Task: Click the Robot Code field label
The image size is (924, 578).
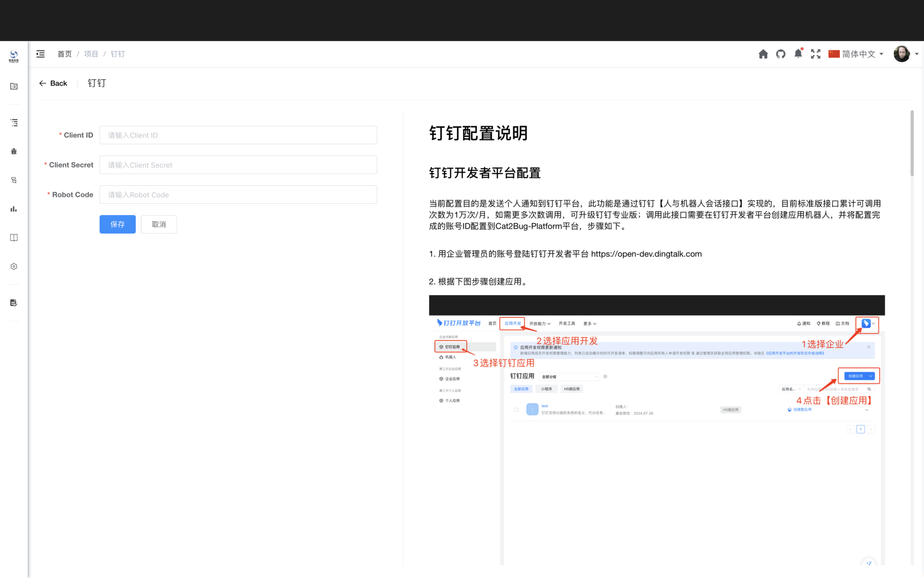Action: coord(73,195)
